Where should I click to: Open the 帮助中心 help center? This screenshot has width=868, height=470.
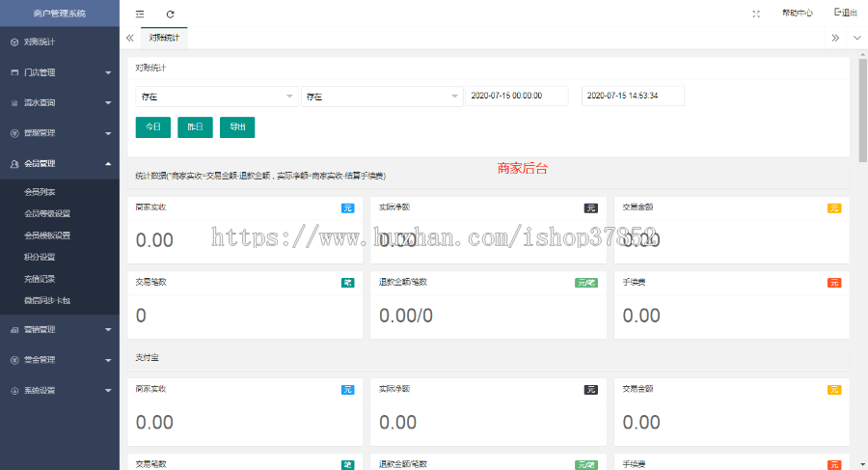pos(798,13)
